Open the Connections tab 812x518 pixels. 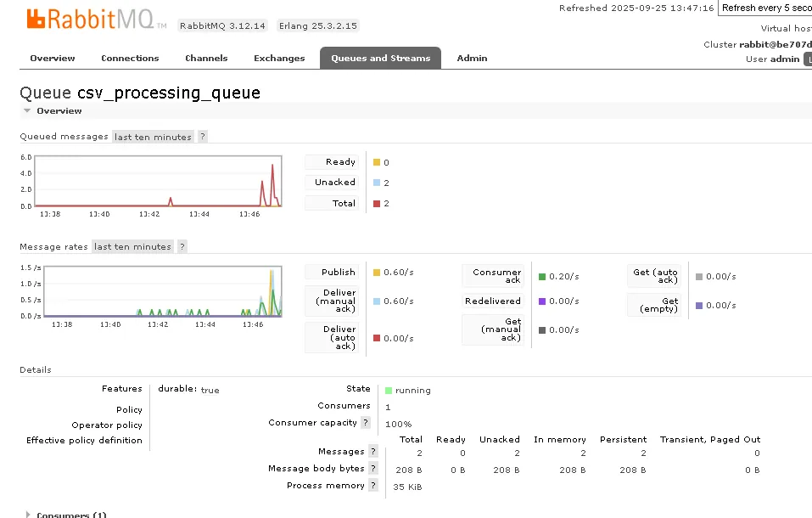130,58
